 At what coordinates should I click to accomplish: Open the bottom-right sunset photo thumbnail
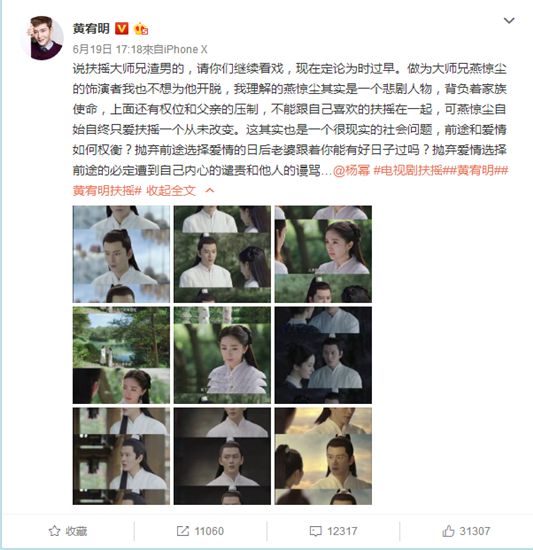pyautogui.click(x=323, y=456)
